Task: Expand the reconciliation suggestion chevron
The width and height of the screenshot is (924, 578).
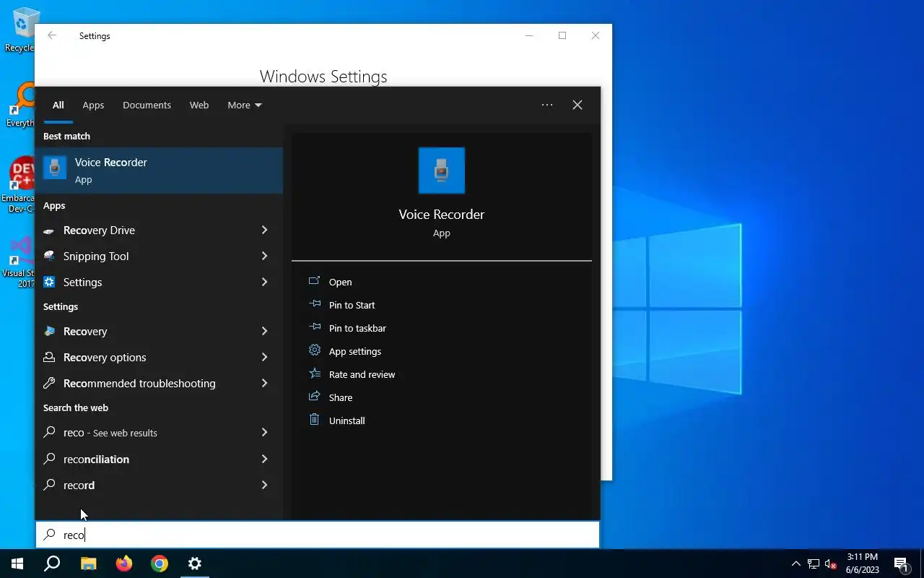Action: (264, 459)
